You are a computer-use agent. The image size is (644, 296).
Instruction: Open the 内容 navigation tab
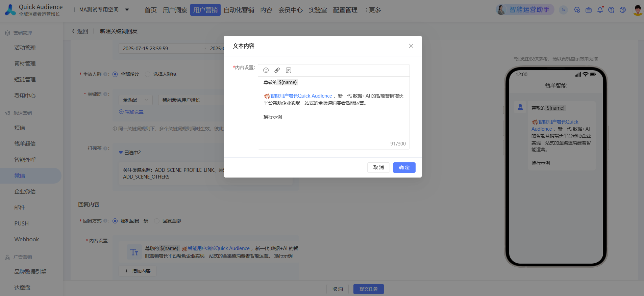coord(266,10)
